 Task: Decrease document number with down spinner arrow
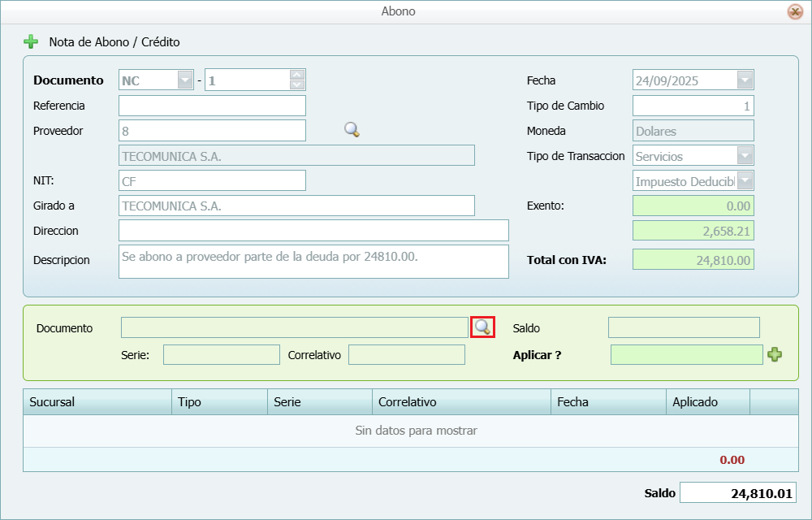[x=297, y=84]
